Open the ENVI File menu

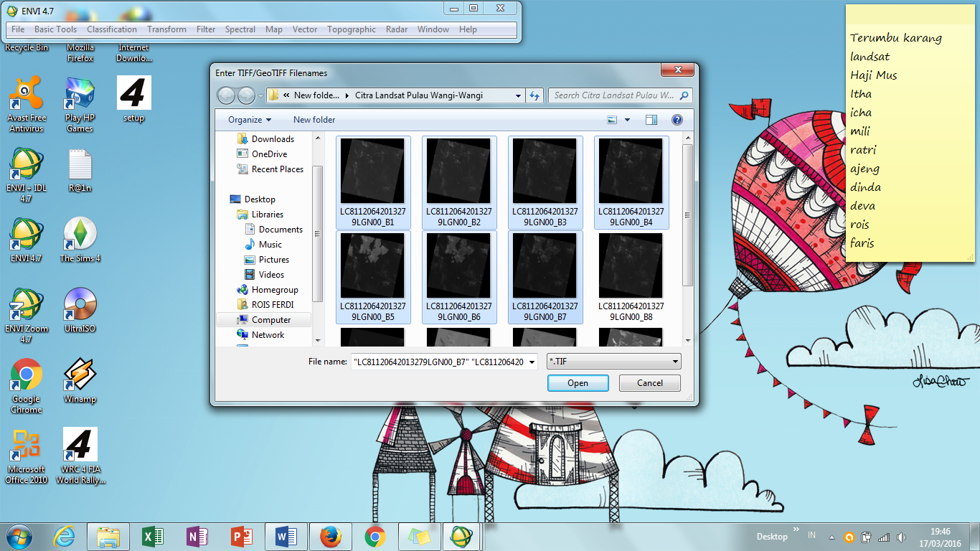click(18, 29)
